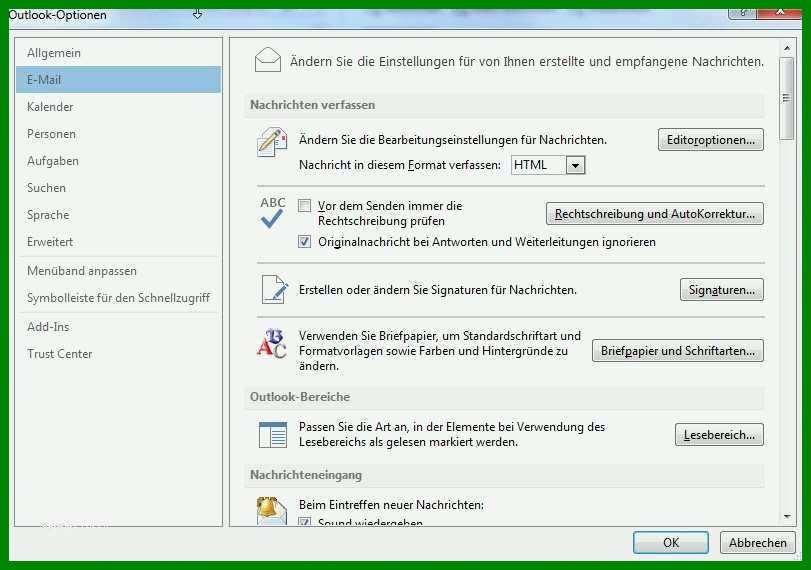Click the scroll down arrow
This screenshot has width=811, height=570.
(787, 516)
